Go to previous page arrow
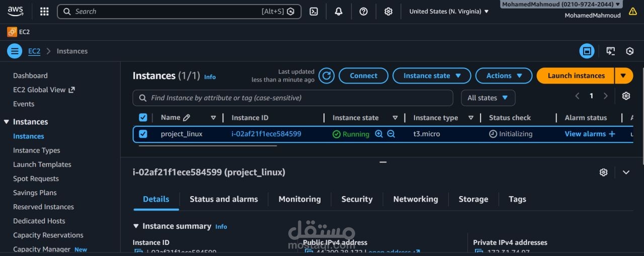Image resolution: width=644 pixels, height=256 pixels. (577, 96)
